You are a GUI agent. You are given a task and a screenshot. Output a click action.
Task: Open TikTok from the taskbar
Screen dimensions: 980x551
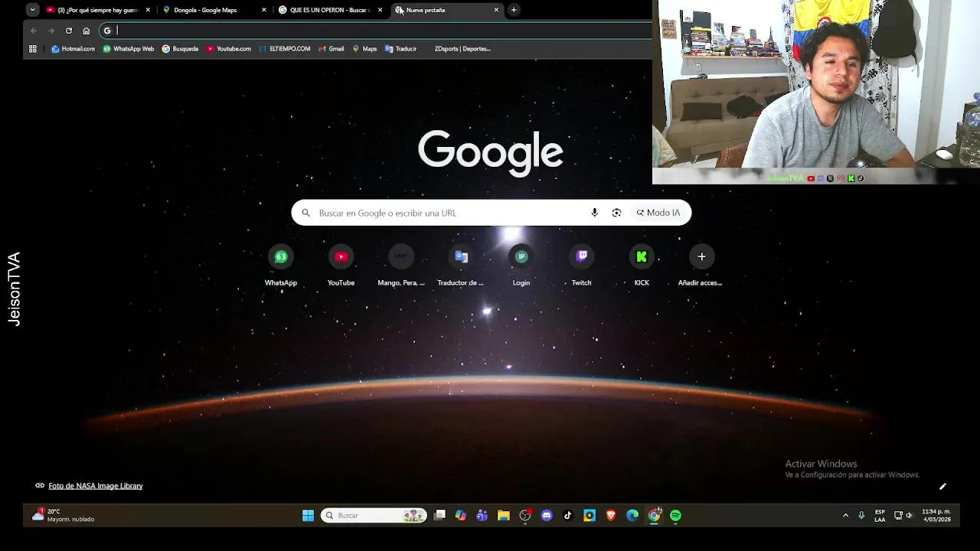click(568, 515)
